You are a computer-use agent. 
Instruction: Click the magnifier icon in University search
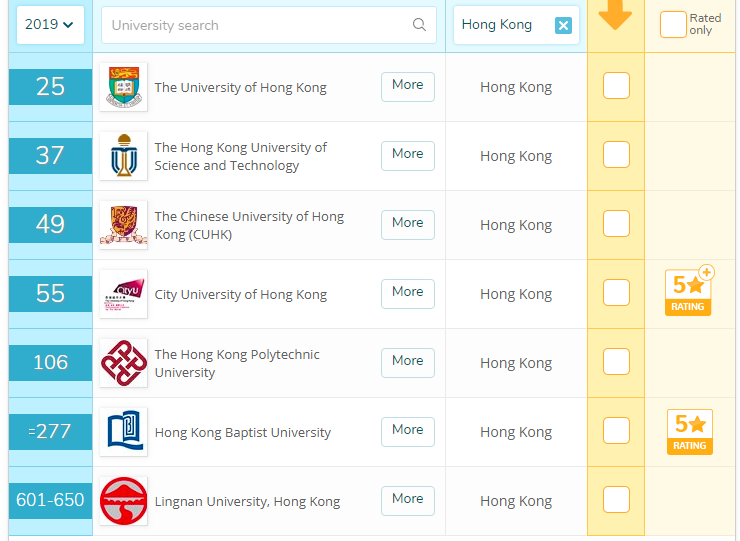click(419, 25)
